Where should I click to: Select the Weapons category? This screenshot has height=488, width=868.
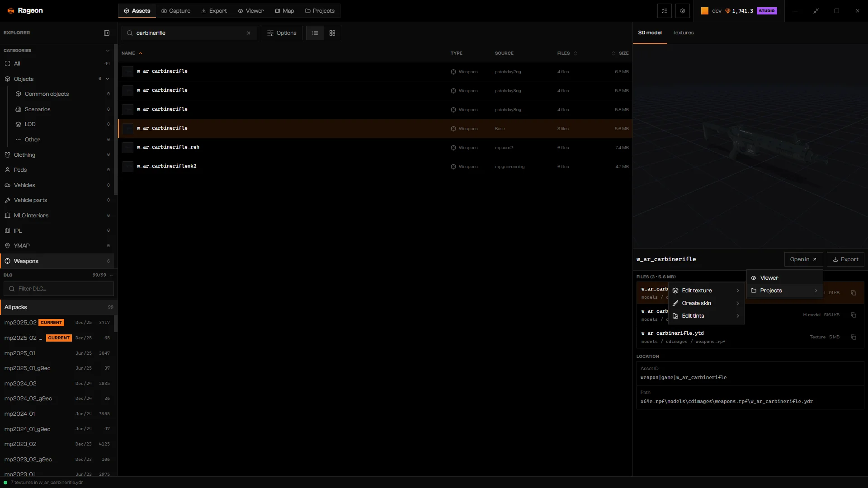[x=57, y=261]
